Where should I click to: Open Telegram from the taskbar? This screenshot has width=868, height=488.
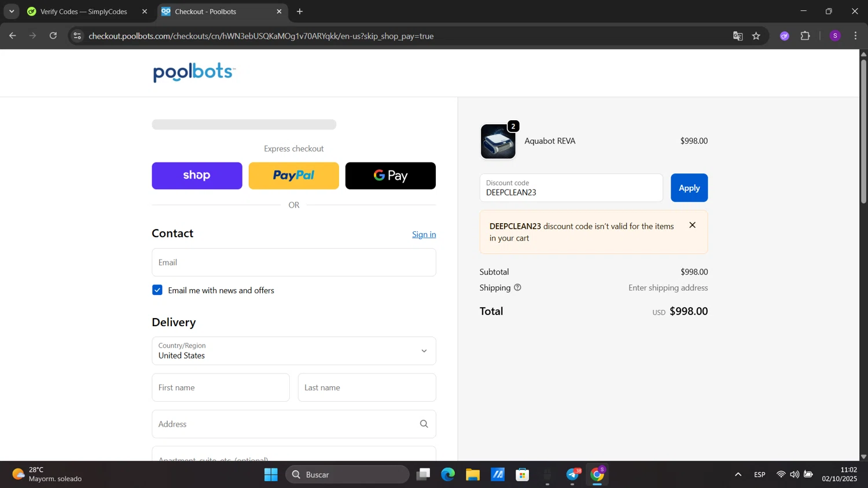pos(573,475)
